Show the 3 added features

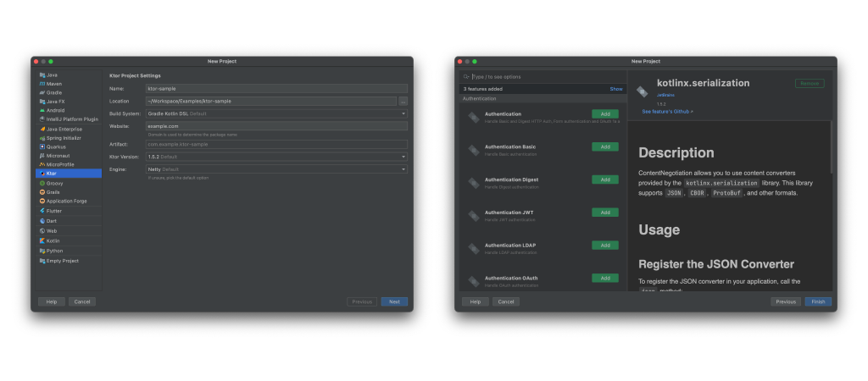coord(616,89)
